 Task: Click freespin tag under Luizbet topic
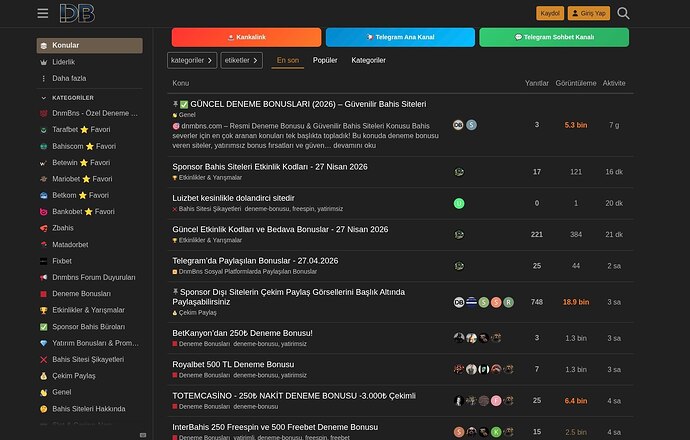point(303,209)
